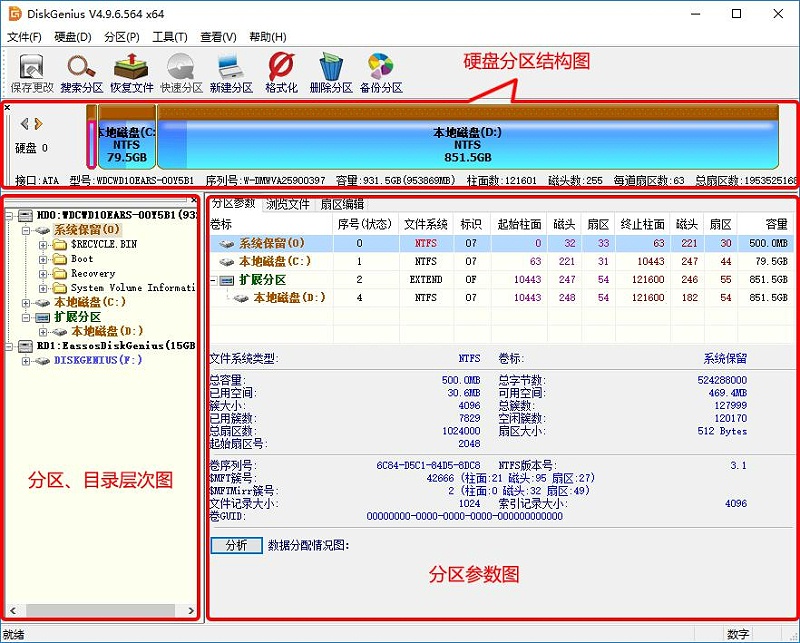The height and width of the screenshot is (643, 800).
Task: Expand the Recovery folder in the tree
Action: [44, 271]
